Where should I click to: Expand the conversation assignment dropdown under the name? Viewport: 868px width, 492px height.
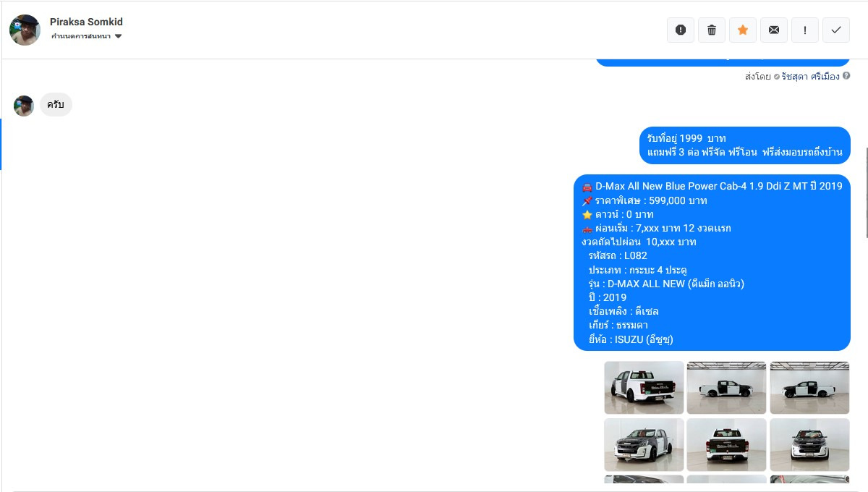click(87, 36)
